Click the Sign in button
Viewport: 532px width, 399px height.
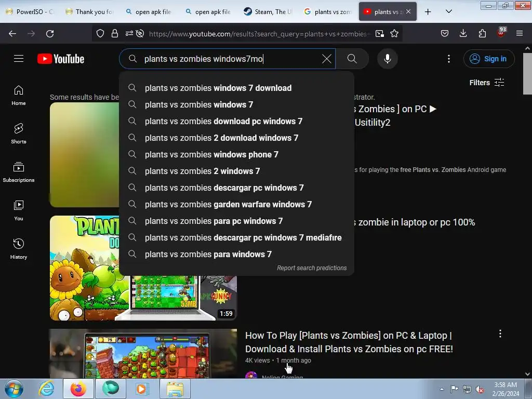pyautogui.click(x=488, y=59)
